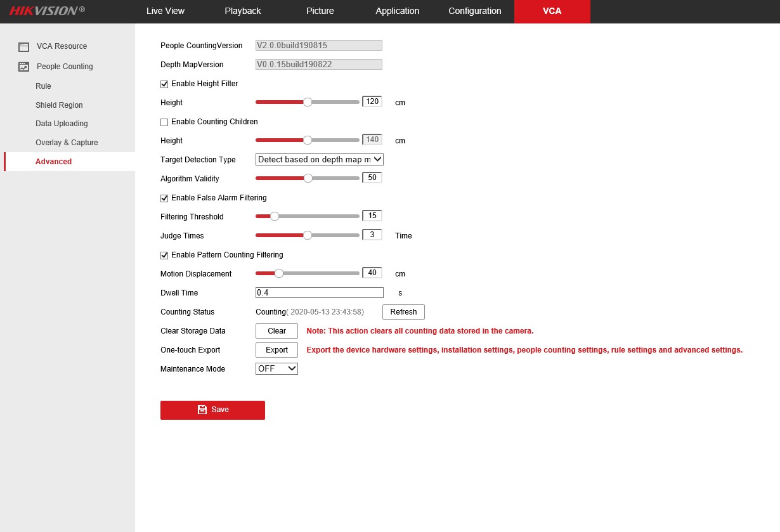Viewport: 780px width, 532px height.
Task: Enable the Counting Children checkbox
Action: [x=164, y=122]
